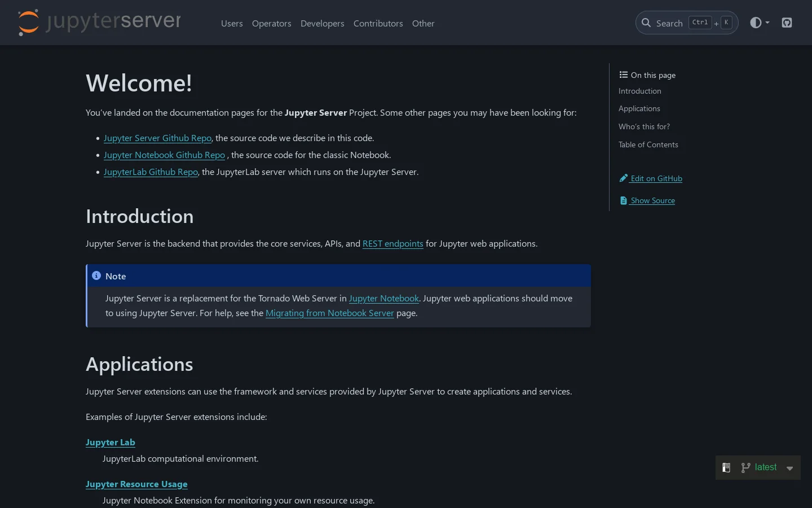Click the Welcome! page heading
The width and height of the screenshot is (812, 508).
(x=139, y=84)
